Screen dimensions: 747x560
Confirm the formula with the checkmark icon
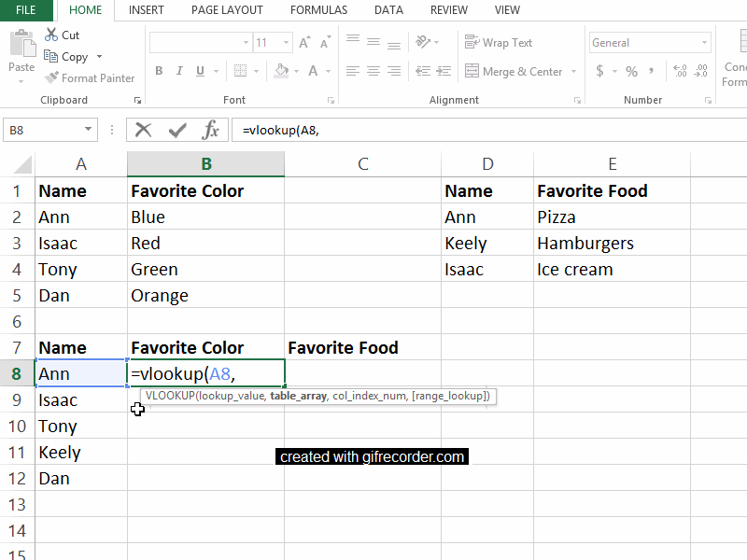pyautogui.click(x=177, y=130)
